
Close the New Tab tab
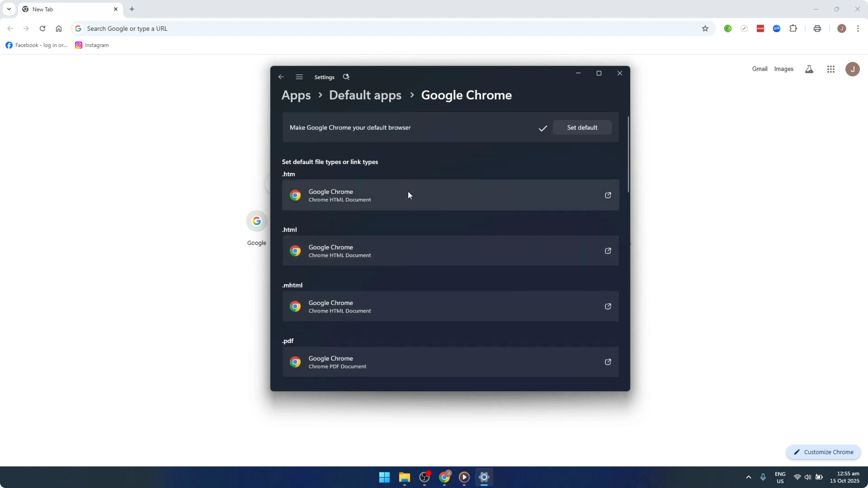point(116,9)
